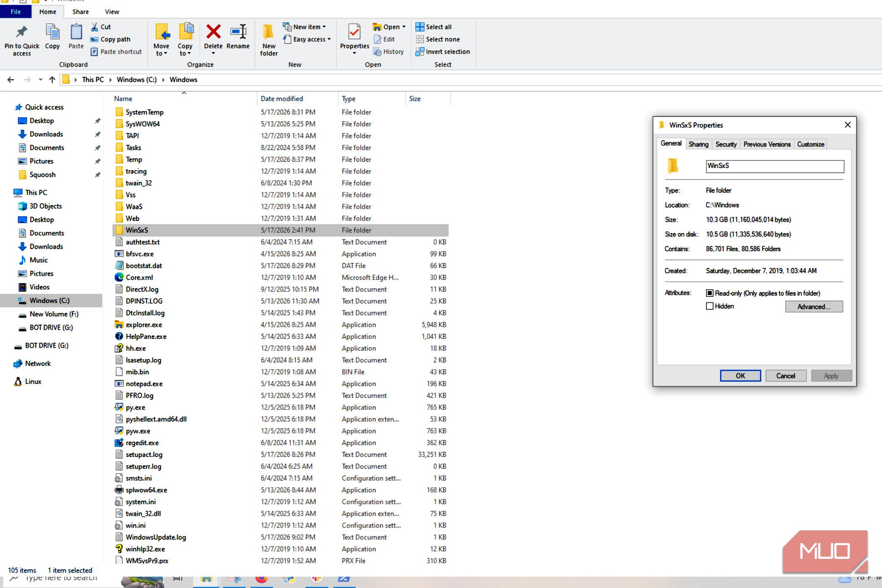Click Paste shortcut in the ribbon
This screenshot has height=588, width=882.
tap(116, 52)
